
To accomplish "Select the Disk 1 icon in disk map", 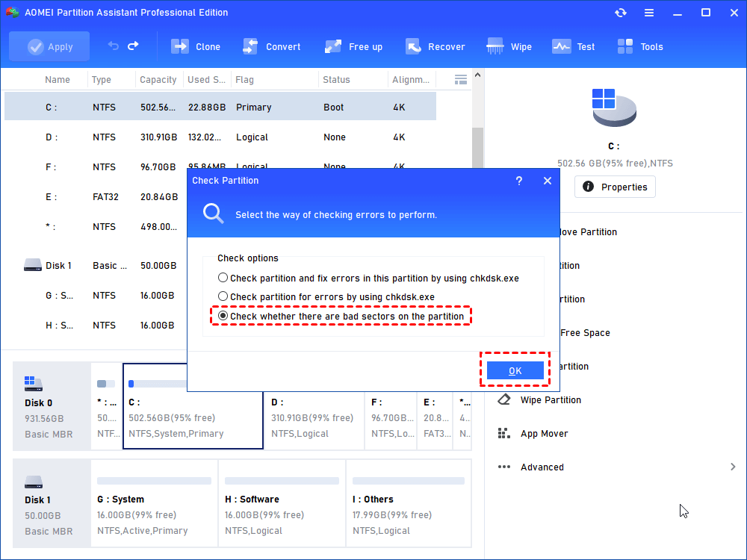I will pos(34,482).
